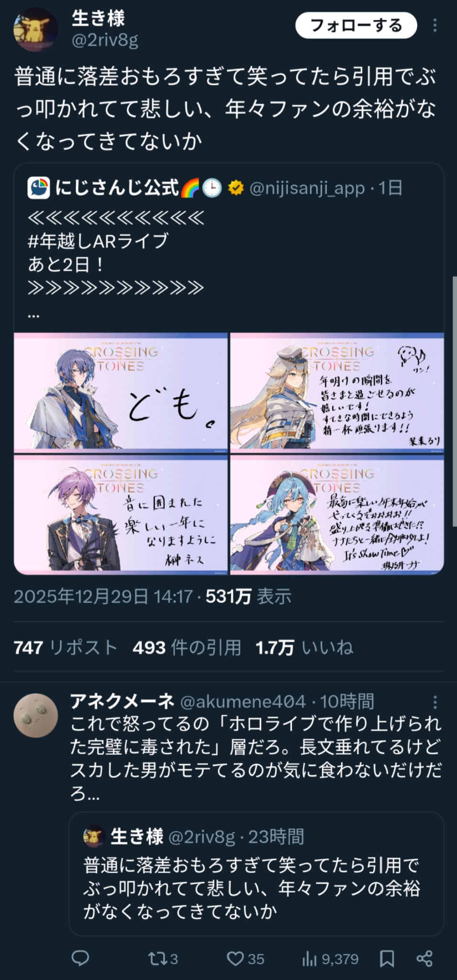Image resolution: width=457 pixels, height=980 pixels.
Task: Open the 生き様 Pikachu profile avatar
Action: [x=35, y=30]
